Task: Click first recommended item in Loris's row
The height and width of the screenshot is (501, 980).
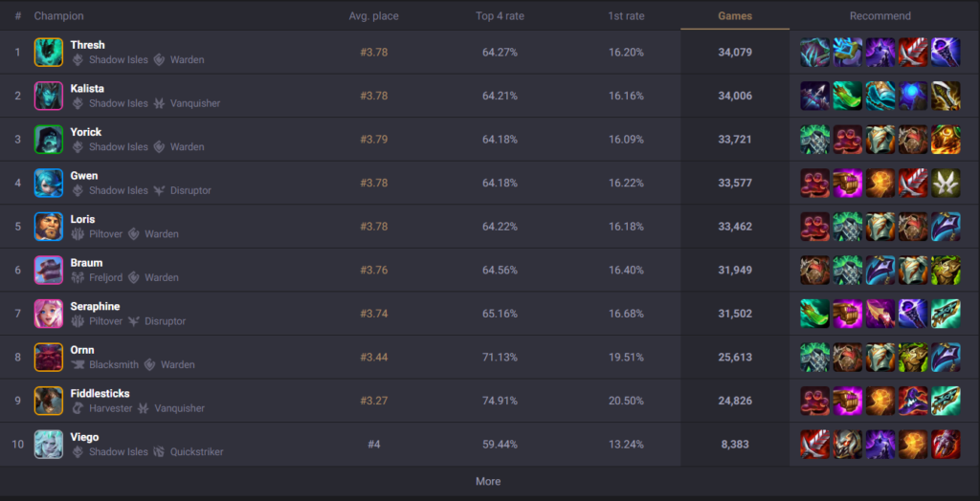Action: pyautogui.click(x=815, y=227)
